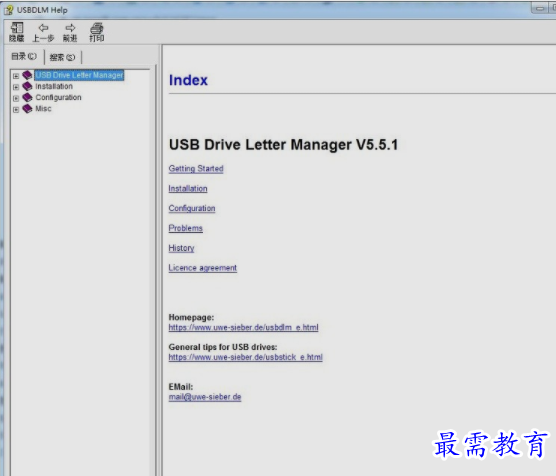Expand the Installation tree node
The width and height of the screenshot is (556, 476).
(16, 87)
